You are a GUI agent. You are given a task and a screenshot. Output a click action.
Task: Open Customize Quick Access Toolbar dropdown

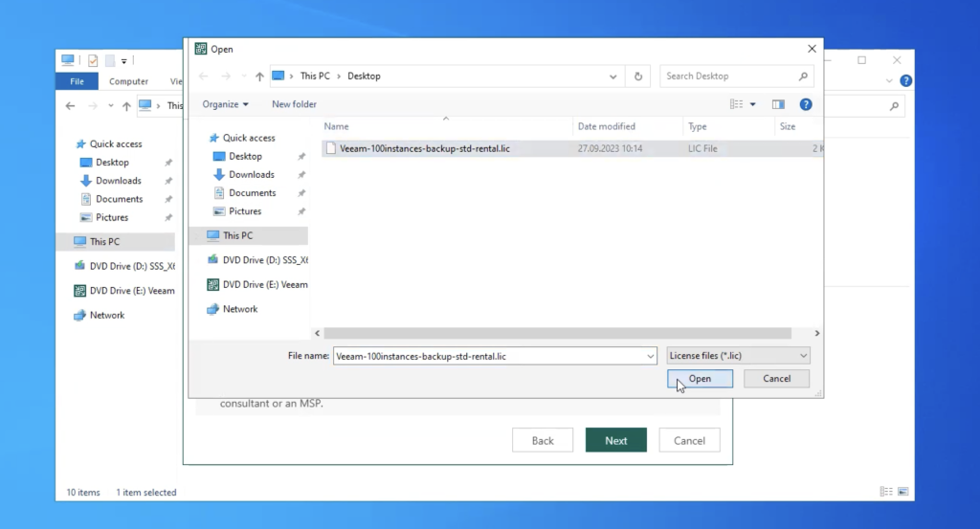click(123, 61)
